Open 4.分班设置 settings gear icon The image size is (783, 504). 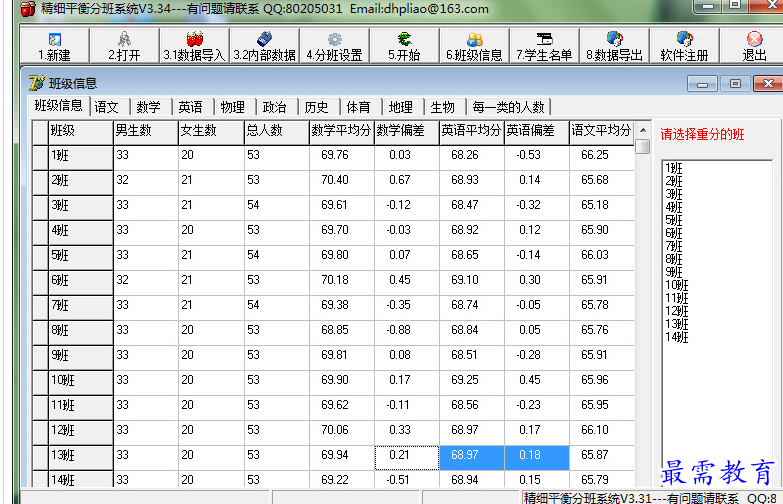334,45
